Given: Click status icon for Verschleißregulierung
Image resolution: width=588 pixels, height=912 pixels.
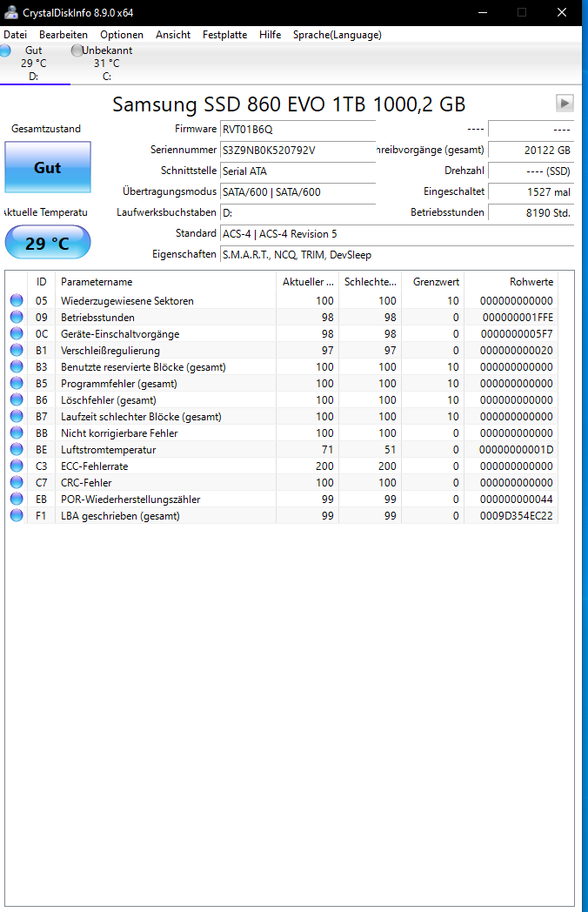Looking at the screenshot, I should 17,350.
